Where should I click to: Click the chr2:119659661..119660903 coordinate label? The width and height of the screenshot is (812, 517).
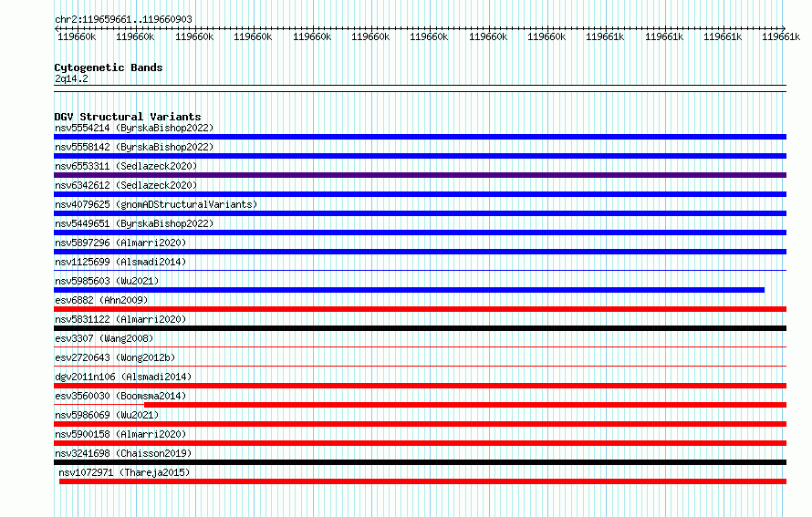[123, 19]
